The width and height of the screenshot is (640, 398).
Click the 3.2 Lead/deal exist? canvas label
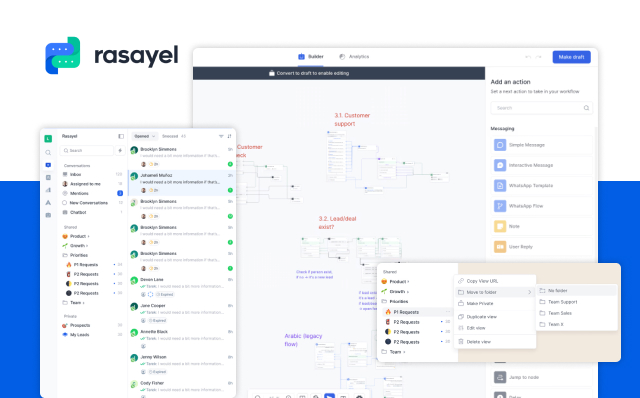(x=337, y=222)
